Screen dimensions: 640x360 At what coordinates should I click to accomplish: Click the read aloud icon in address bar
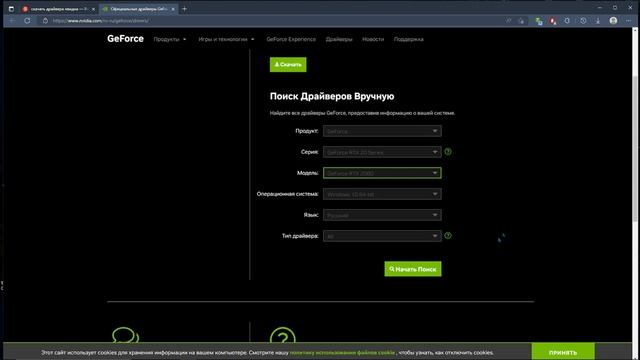coord(509,20)
